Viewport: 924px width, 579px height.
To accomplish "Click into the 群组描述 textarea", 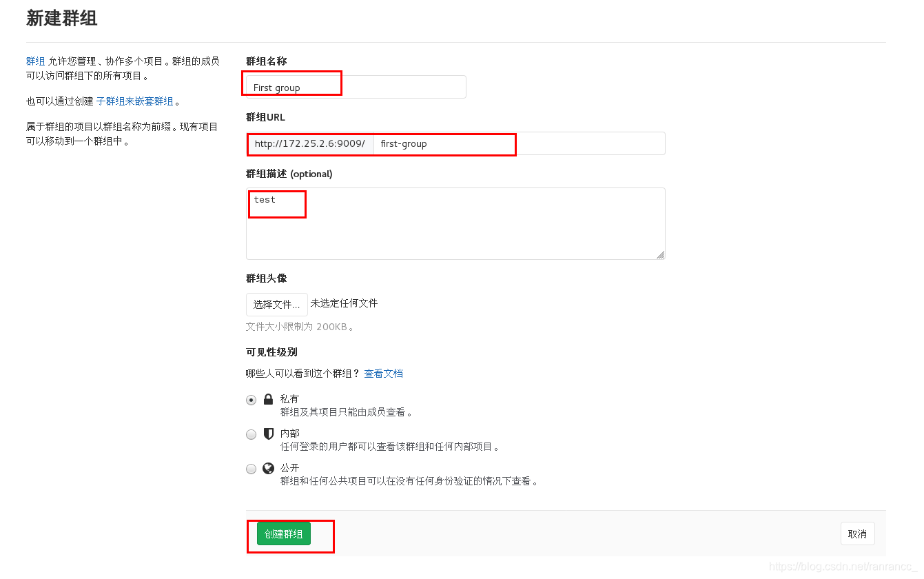I will (455, 223).
